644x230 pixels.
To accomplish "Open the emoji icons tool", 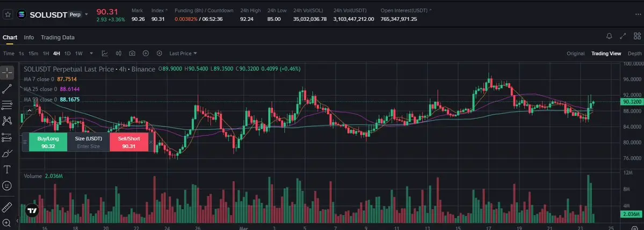I will [7, 186].
